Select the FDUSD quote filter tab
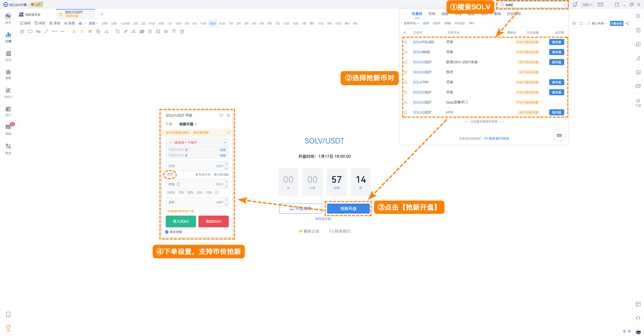The height and width of the screenshot is (336, 644). pyautogui.click(x=460, y=23)
